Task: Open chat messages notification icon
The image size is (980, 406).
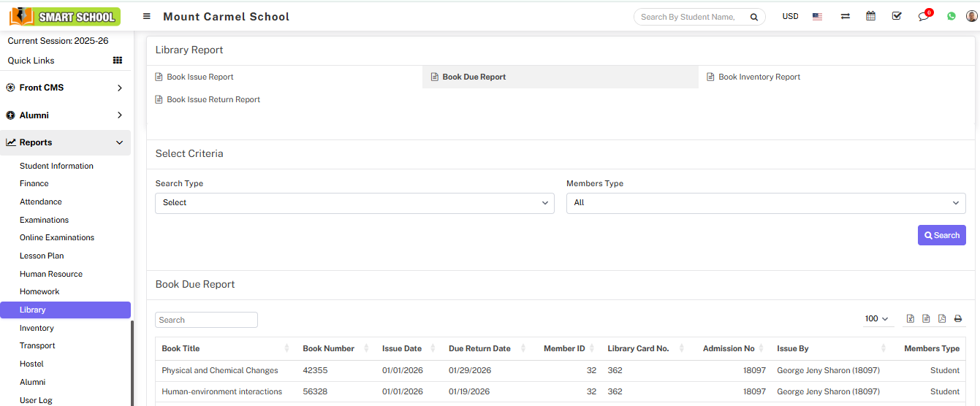Action: (924, 16)
